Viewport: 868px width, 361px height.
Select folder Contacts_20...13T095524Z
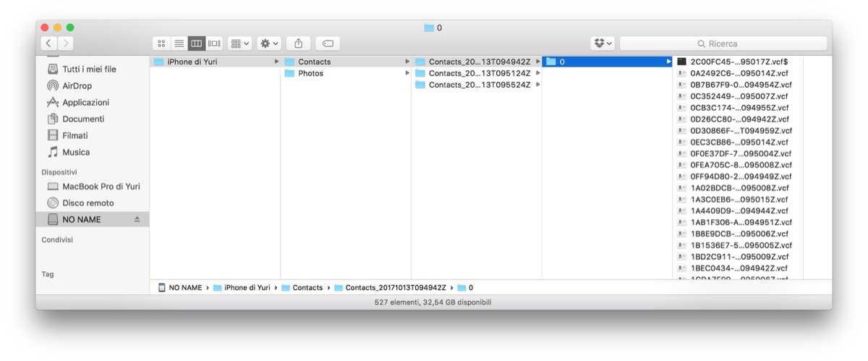click(476, 85)
